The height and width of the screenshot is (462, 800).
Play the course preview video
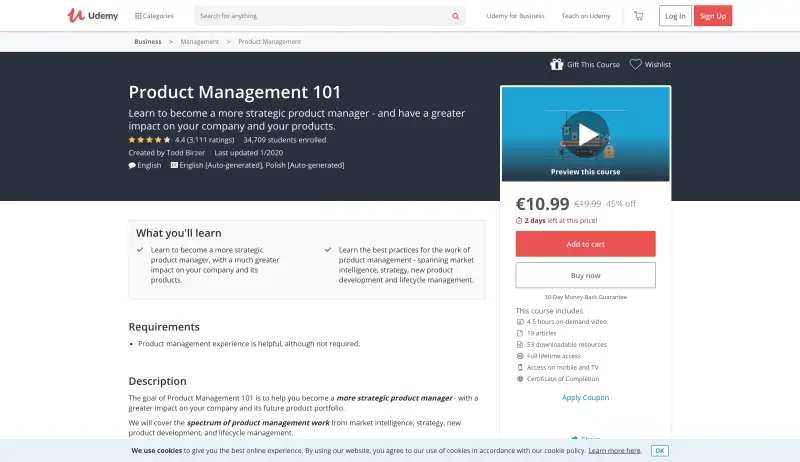pyautogui.click(x=586, y=134)
